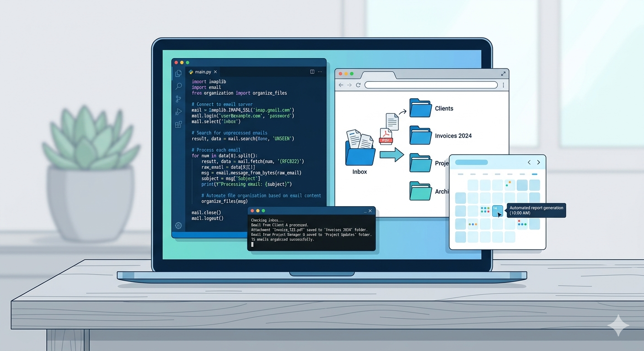The width and height of the screenshot is (644, 351).
Task: Show the Extensions view in the code editor
Action: pos(178,124)
